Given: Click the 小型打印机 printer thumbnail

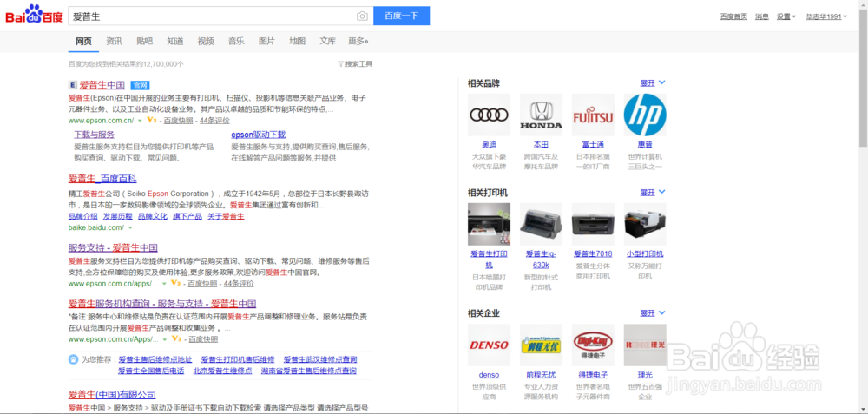Looking at the screenshot, I should (x=645, y=224).
